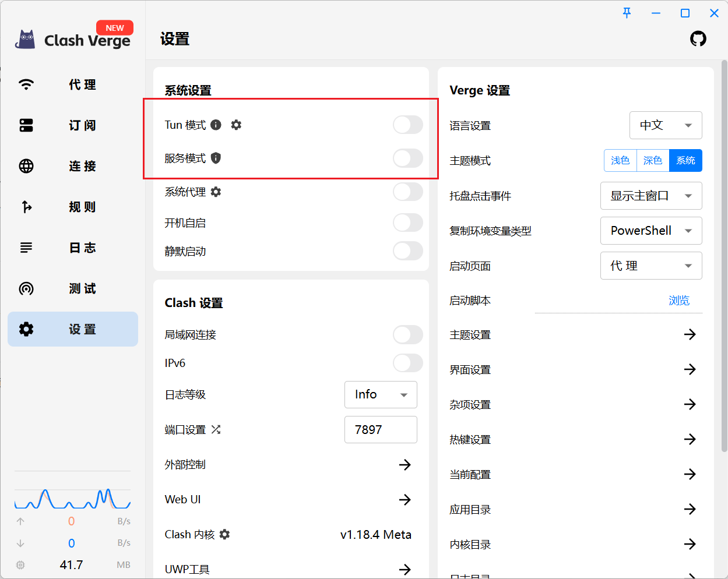Click the random port shuffle icon

tap(216, 429)
